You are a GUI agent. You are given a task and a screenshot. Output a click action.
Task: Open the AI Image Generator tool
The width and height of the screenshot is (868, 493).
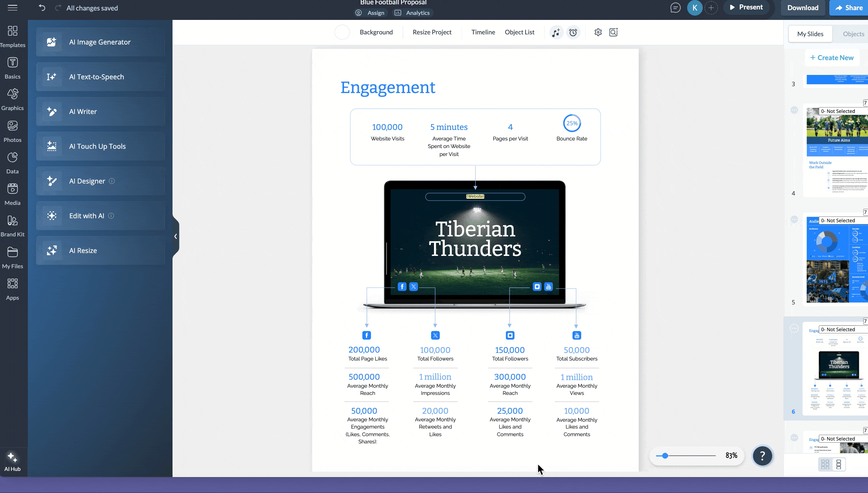(x=100, y=42)
